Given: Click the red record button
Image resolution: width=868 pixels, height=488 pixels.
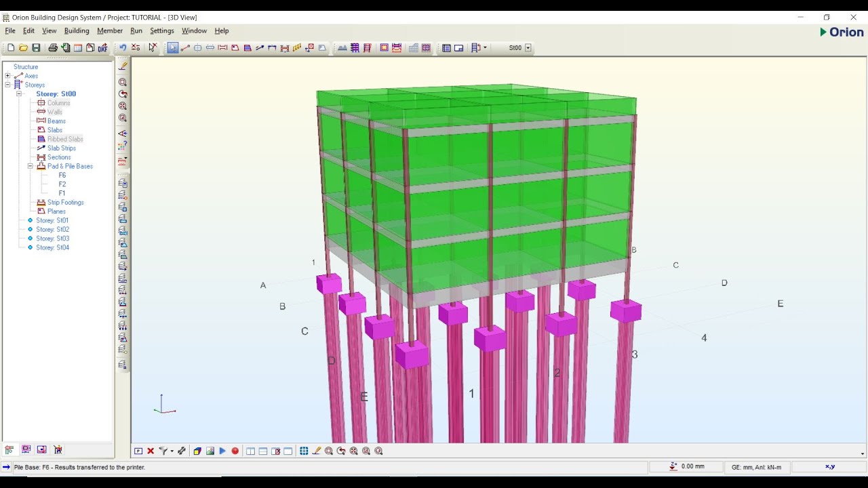Looking at the screenshot, I should click(235, 451).
